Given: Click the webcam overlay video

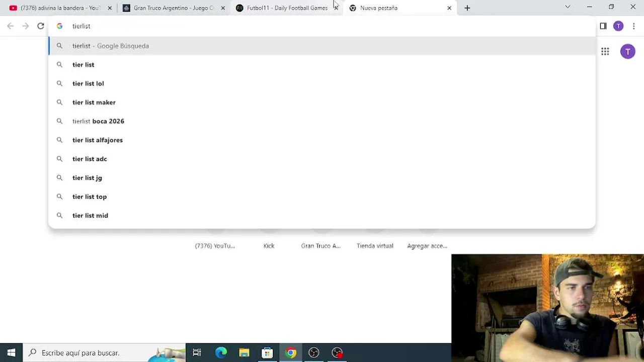Looking at the screenshot, I should [x=547, y=308].
